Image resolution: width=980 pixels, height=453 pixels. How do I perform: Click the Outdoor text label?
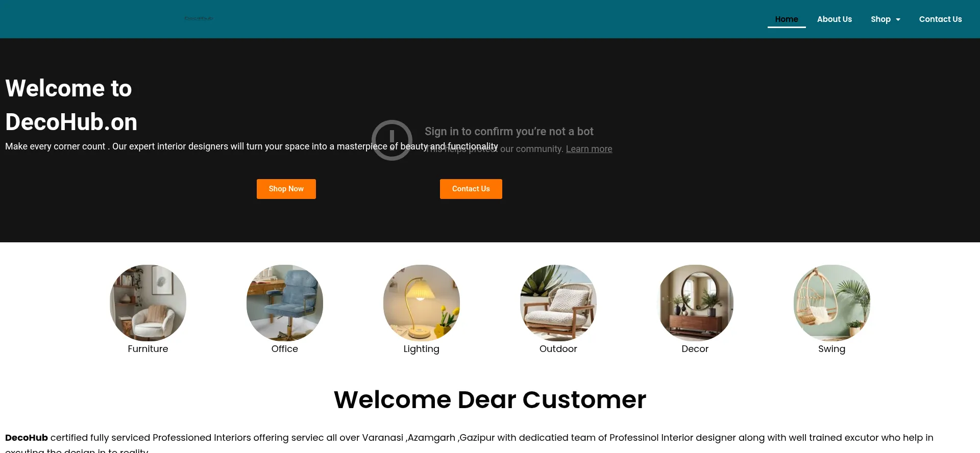pos(558,349)
